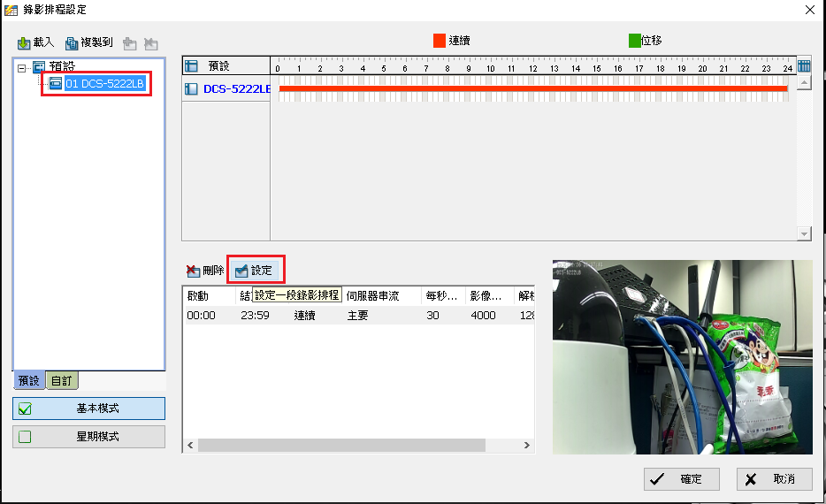This screenshot has height=504, width=826.
Task: Collapse the 預設 tree node
Action: tap(21, 67)
